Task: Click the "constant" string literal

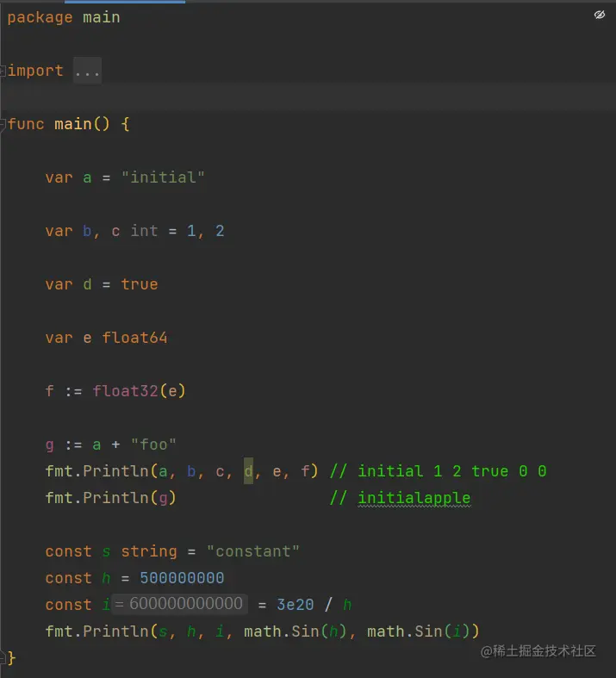Action: pyautogui.click(x=253, y=551)
